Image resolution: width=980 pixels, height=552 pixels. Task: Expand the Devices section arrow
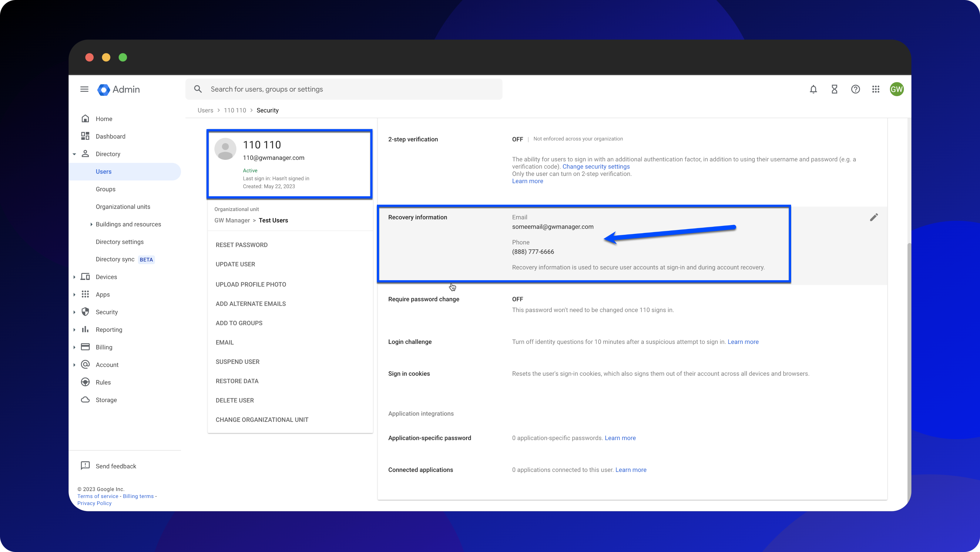coord(74,277)
